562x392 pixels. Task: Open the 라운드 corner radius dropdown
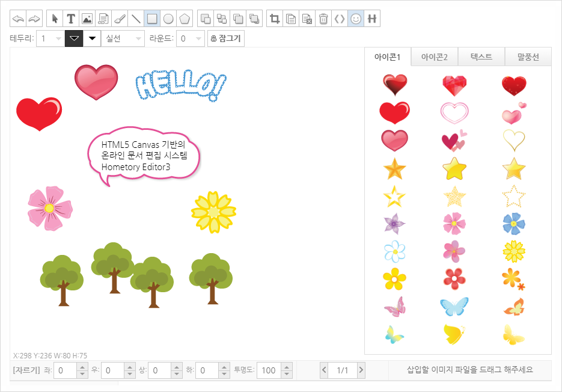191,38
